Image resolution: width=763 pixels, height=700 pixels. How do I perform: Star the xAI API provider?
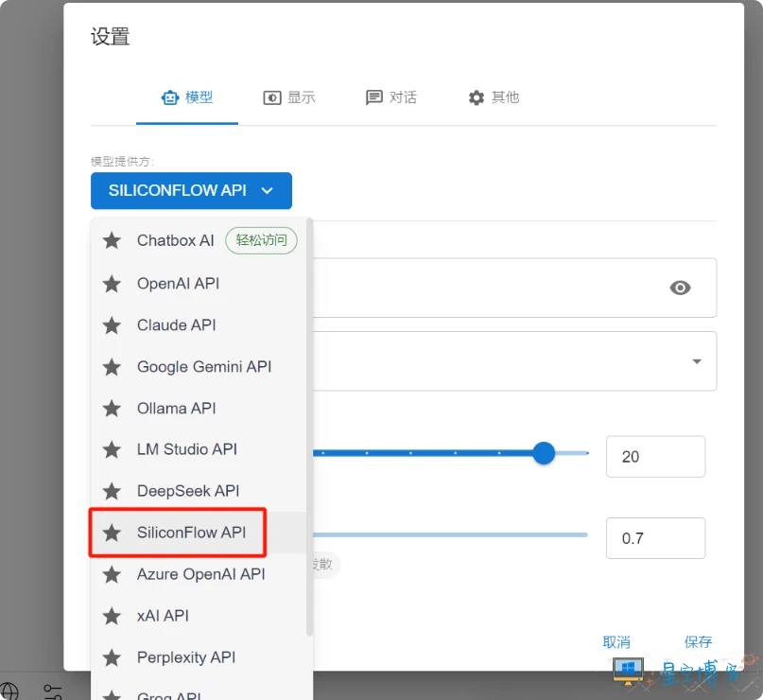[x=112, y=616]
